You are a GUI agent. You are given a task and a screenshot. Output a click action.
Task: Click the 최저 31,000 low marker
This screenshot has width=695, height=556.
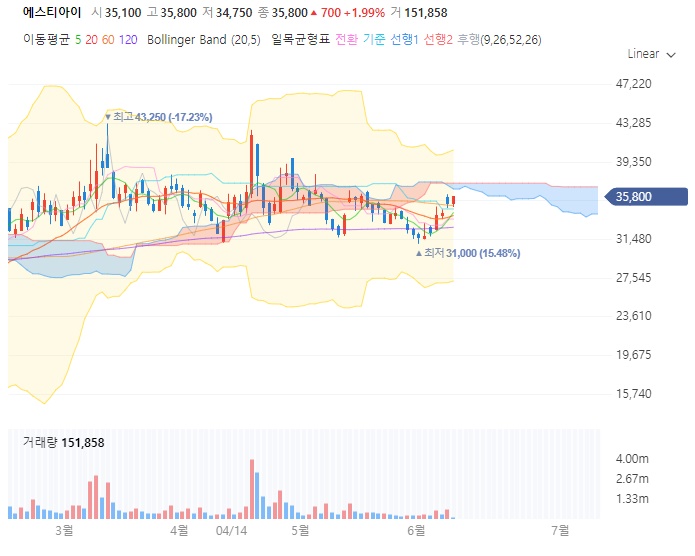point(468,253)
